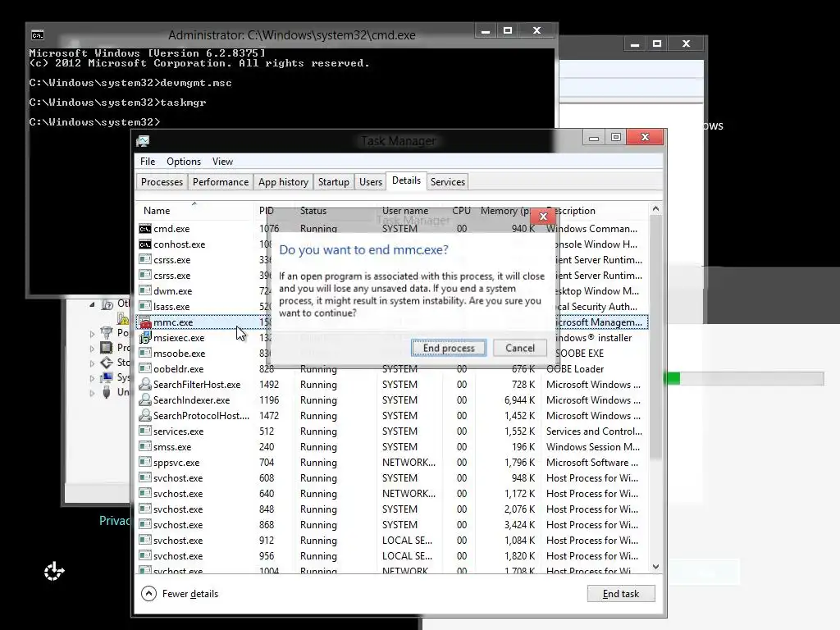Viewport: 840px width, 630px height.
Task: Switch to the Processes tab
Action: coord(162,182)
